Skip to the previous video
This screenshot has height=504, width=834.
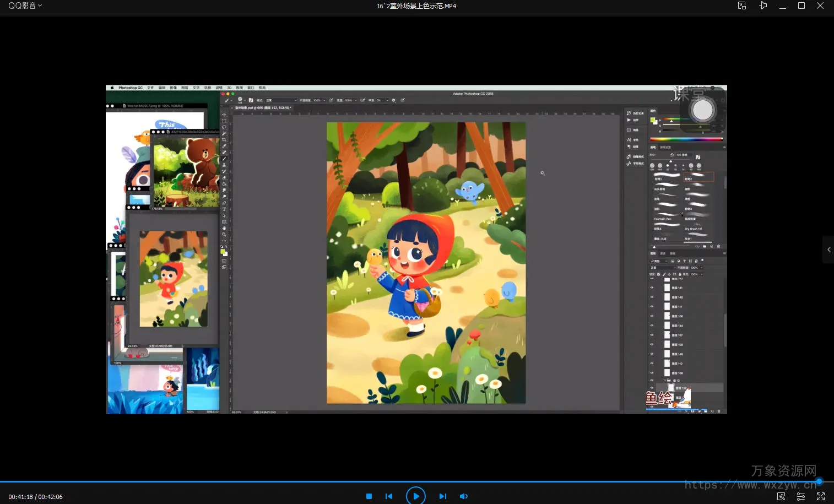(389, 496)
